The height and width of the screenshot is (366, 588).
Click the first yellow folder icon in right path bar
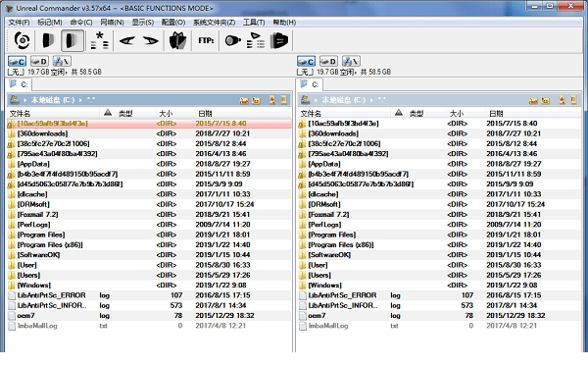(533, 100)
